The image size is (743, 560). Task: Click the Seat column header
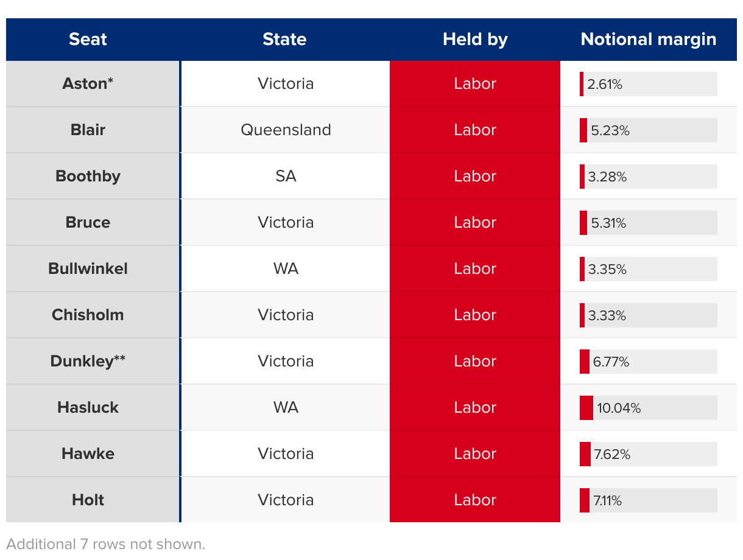pyautogui.click(x=88, y=40)
